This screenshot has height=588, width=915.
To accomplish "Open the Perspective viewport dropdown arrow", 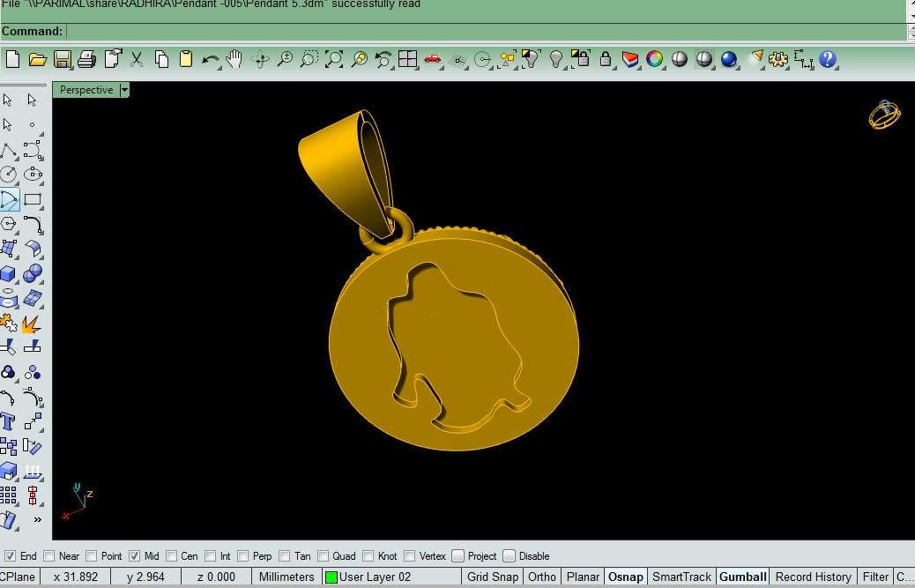I will [124, 90].
